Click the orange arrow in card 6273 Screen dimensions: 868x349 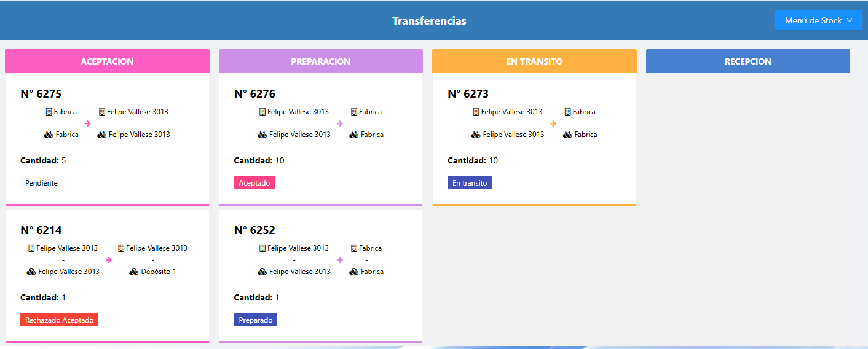coord(554,124)
